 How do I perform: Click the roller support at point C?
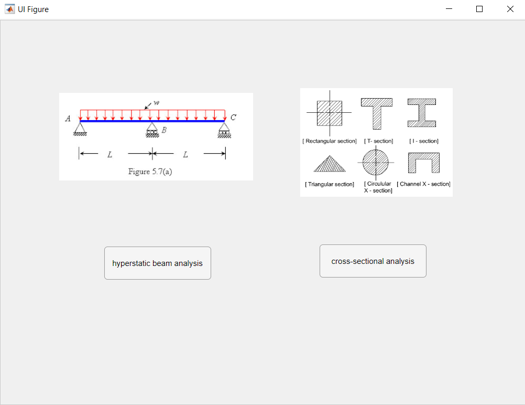(224, 130)
